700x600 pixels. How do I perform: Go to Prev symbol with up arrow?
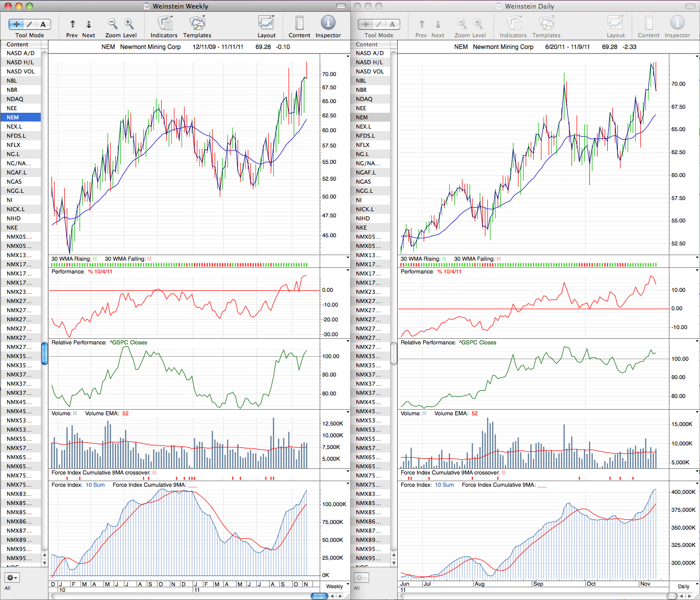72,24
